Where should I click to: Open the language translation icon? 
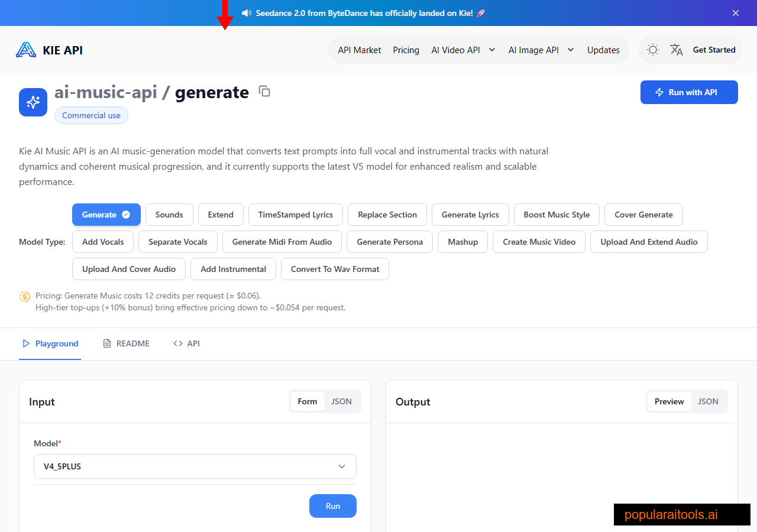676,50
